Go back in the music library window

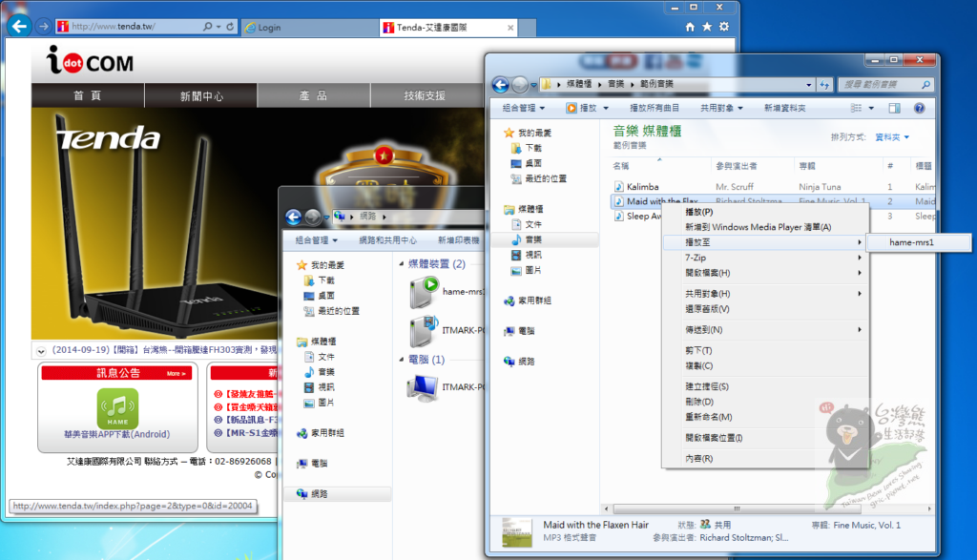(x=500, y=84)
